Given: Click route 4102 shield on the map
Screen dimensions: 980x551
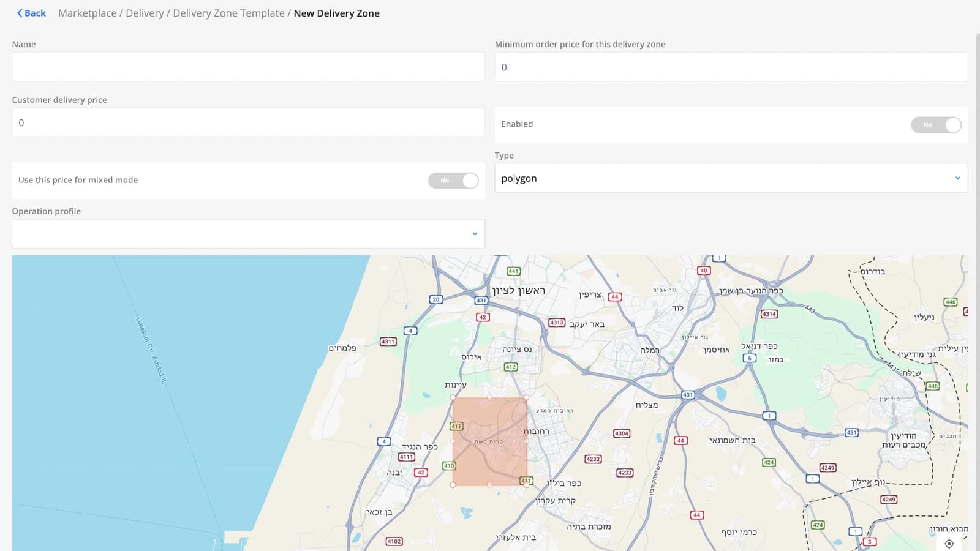Looking at the screenshot, I should click(394, 541).
